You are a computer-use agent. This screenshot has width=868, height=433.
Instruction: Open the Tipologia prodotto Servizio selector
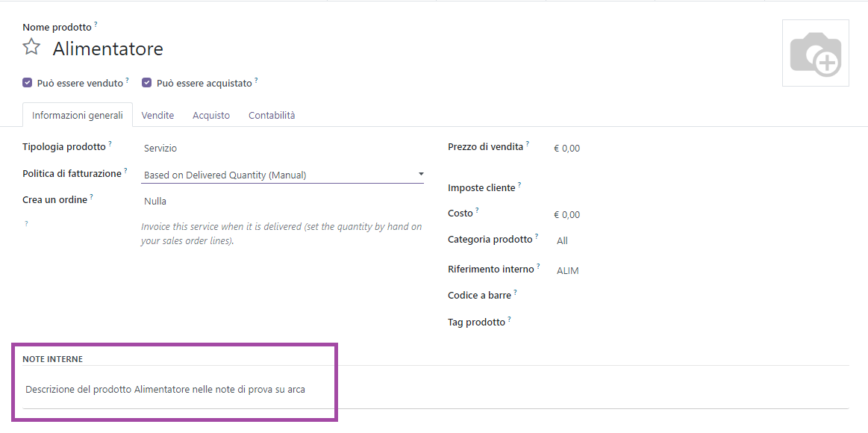click(160, 149)
